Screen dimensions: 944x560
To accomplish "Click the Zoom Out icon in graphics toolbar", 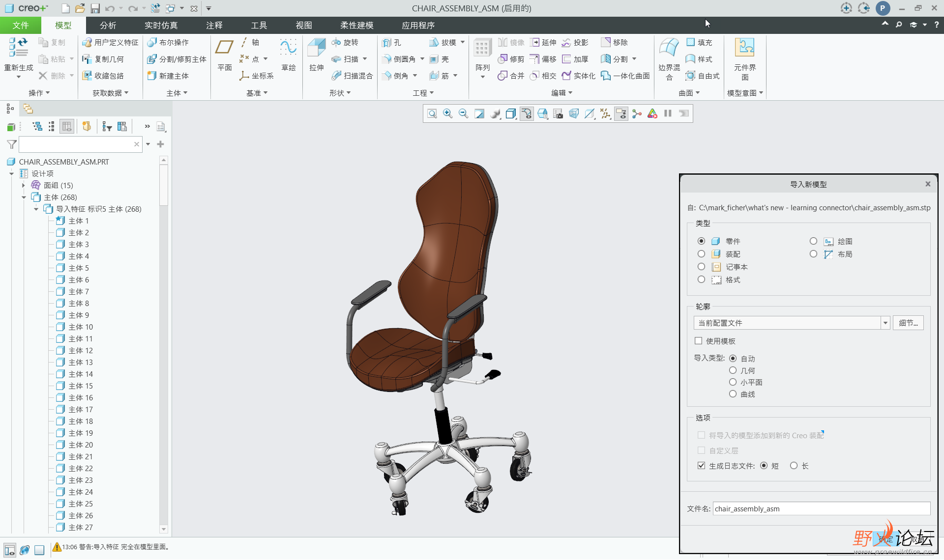I will click(464, 114).
